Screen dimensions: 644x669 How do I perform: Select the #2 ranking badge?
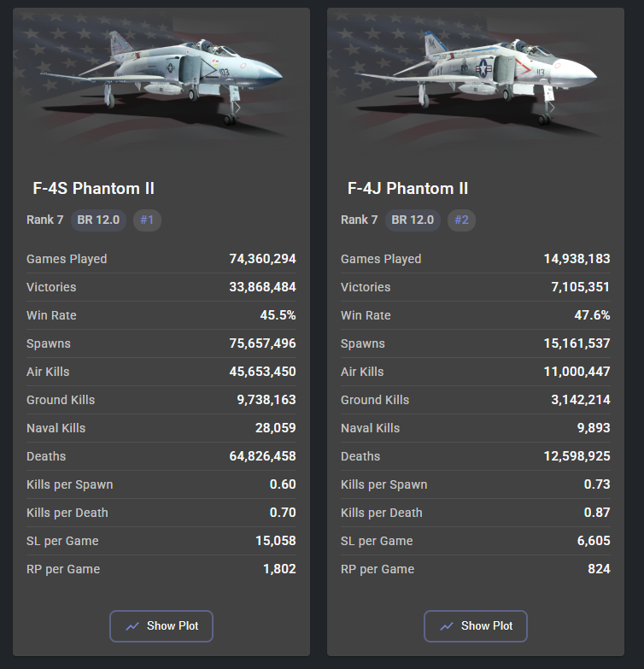461,220
